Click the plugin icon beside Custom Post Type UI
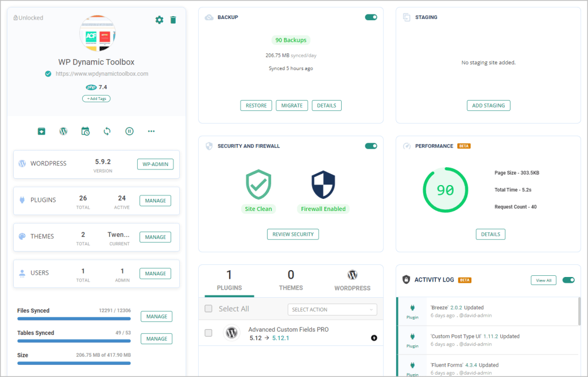This screenshot has width=588, height=377. (412, 336)
